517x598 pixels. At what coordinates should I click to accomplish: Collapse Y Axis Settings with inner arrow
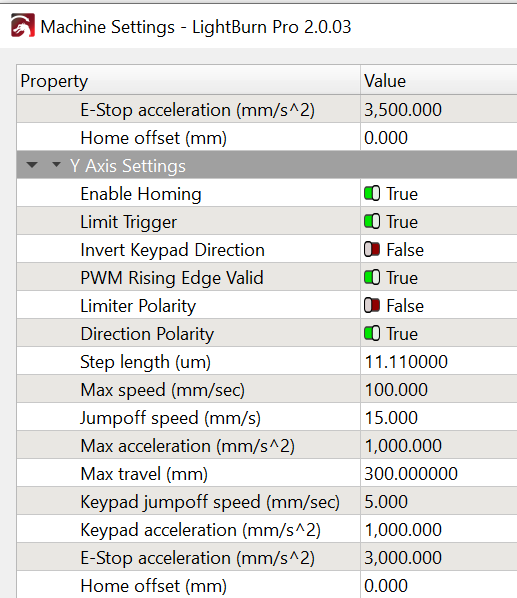coord(56,165)
